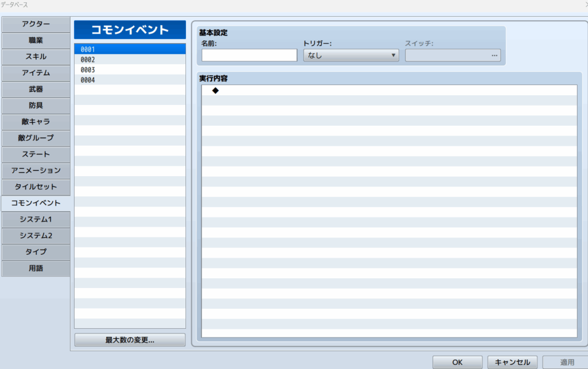Select the diamond command line in 実行内容
The width and height of the screenshot is (588, 369).
[389, 90]
